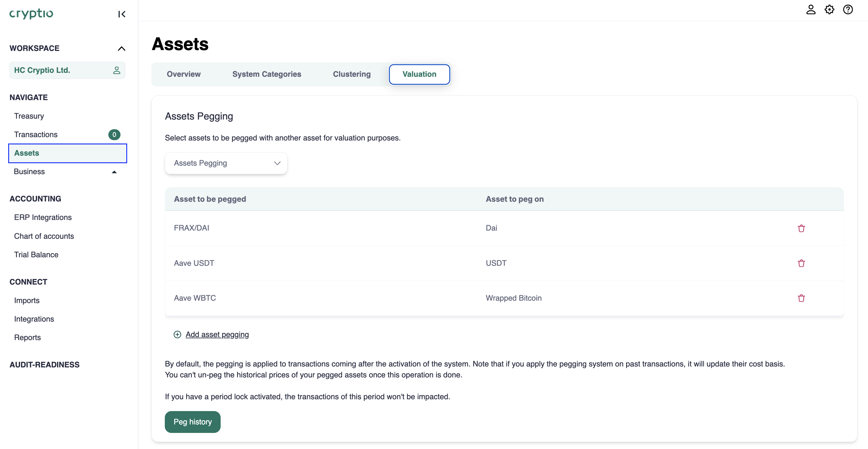Click the plus circle icon beside Add asset pegging
Image resolution: width=868 pixels, height=449 pixels.
coord(177,335)
